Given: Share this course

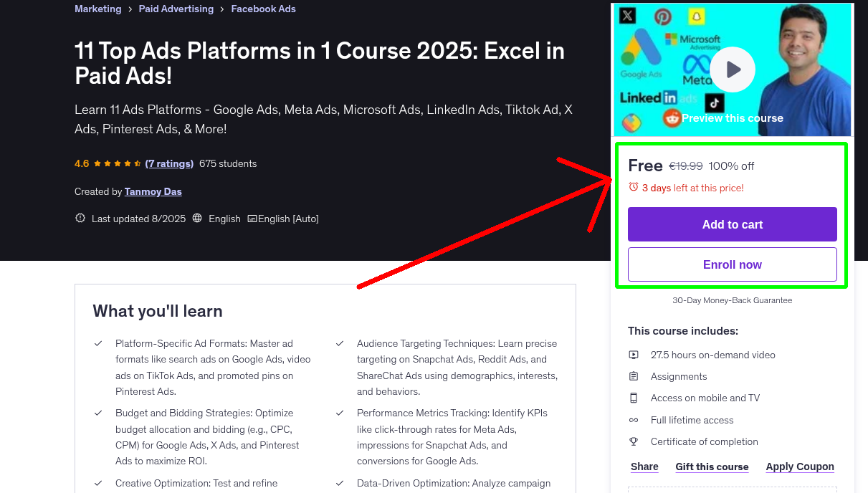Looking at the screenshot, I should coord(644,466).
